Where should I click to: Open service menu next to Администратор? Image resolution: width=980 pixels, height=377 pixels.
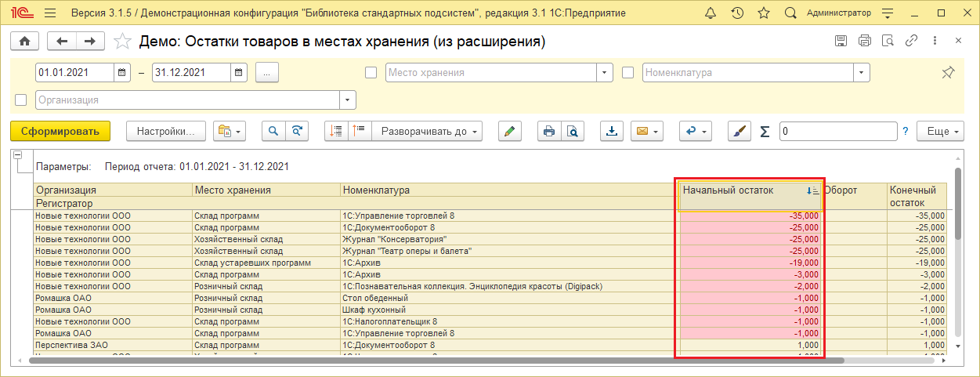pyautogui.click(x=887, y=13)
